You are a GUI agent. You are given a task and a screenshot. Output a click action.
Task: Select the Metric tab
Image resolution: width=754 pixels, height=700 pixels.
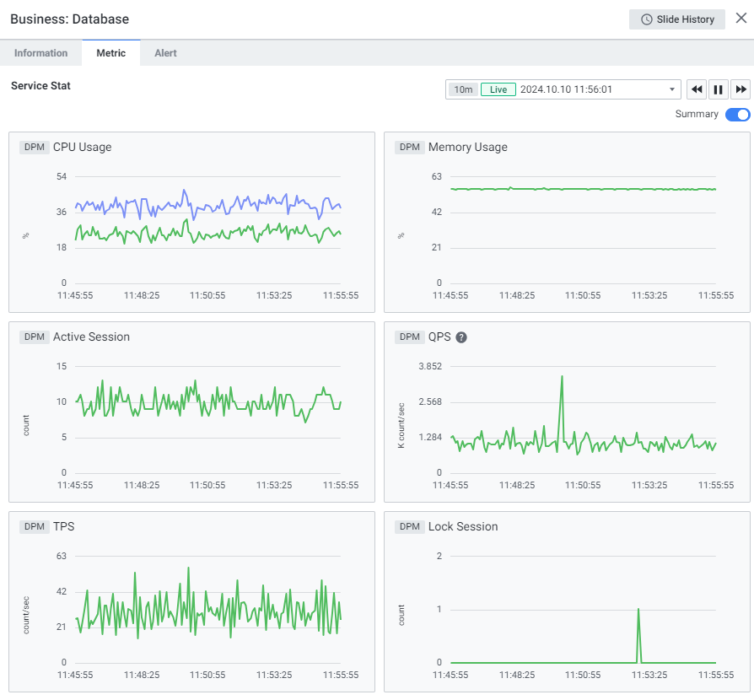point(110,53)
